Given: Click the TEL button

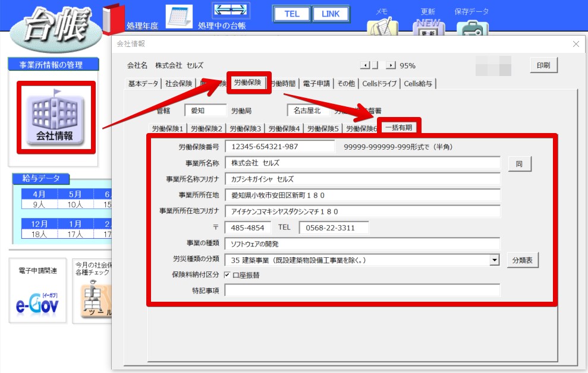Looking at the screenshot, I should [292, 14].
